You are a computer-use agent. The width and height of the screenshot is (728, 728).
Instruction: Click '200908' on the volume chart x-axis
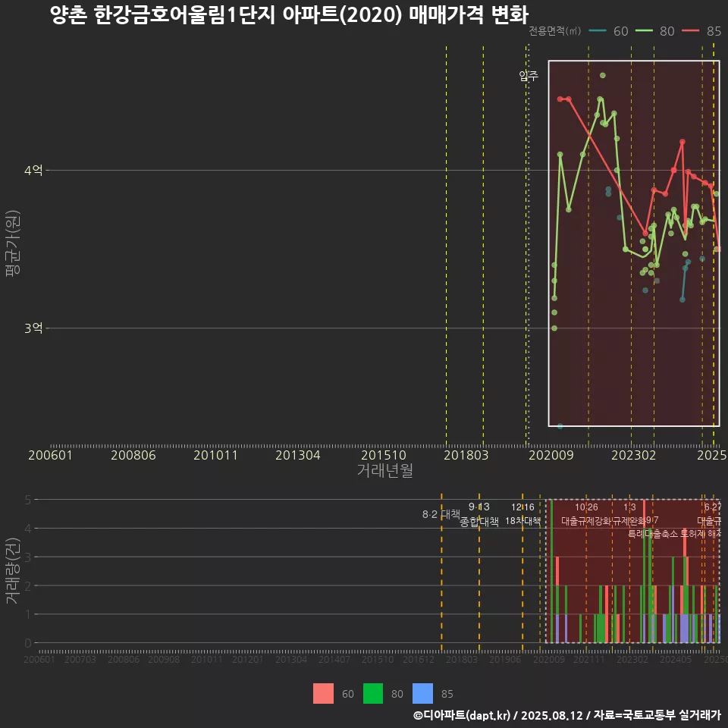[x=164, y=659]
